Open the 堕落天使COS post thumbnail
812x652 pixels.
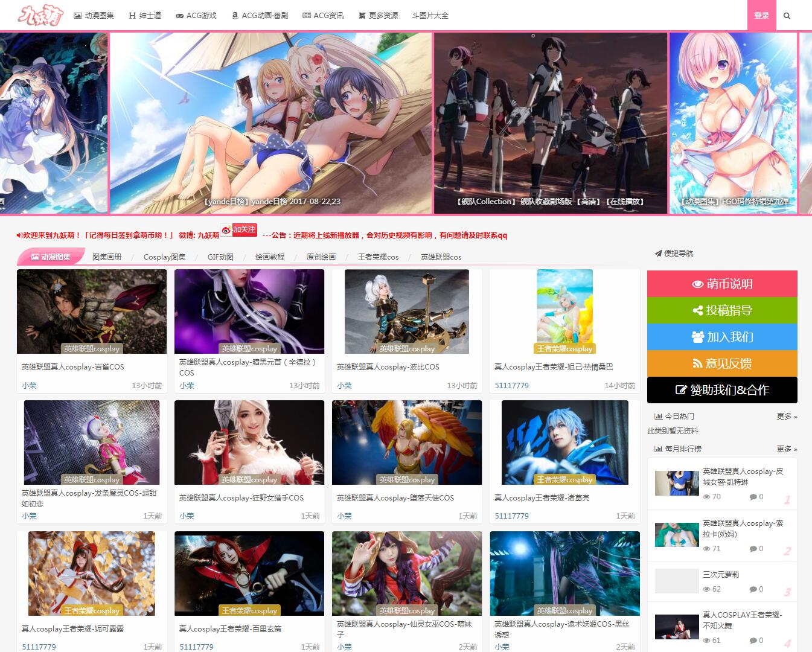pyautogui.click(x=407, y=443)
